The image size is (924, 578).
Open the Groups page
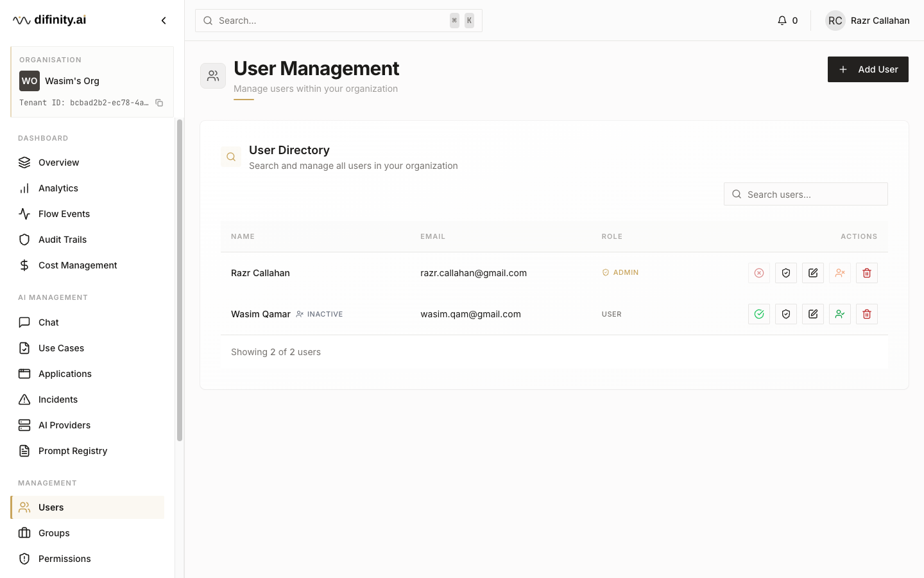click(x=87, y=533)
